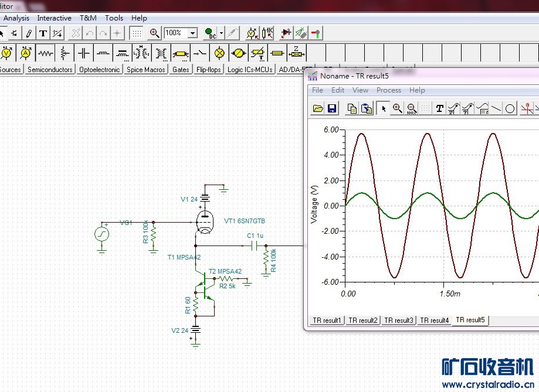Select the wire drawing tool in the editor toolbar

coord(14,33)
